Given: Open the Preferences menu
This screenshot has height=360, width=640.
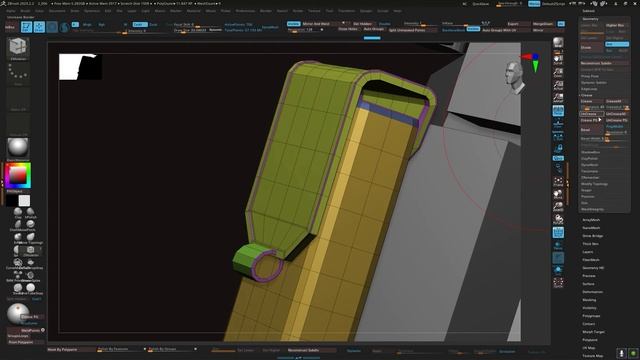Looking at the screenshot, I should click(x=245, y=11).
